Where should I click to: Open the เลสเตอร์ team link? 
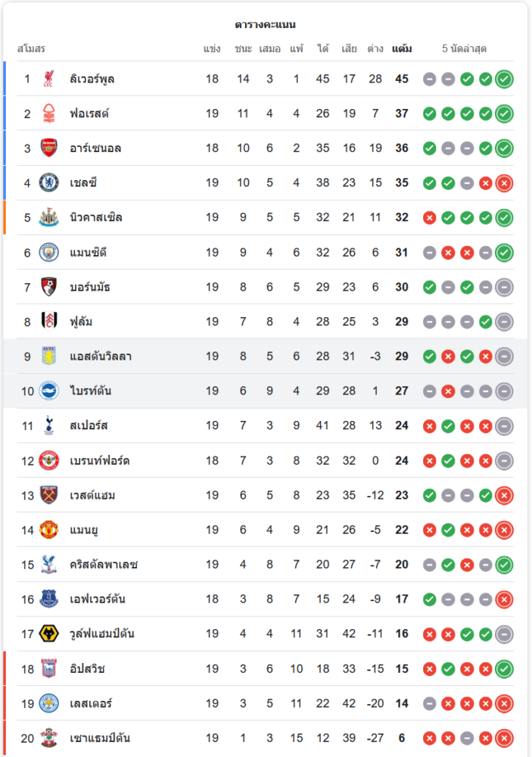click(x=91, y=703)
